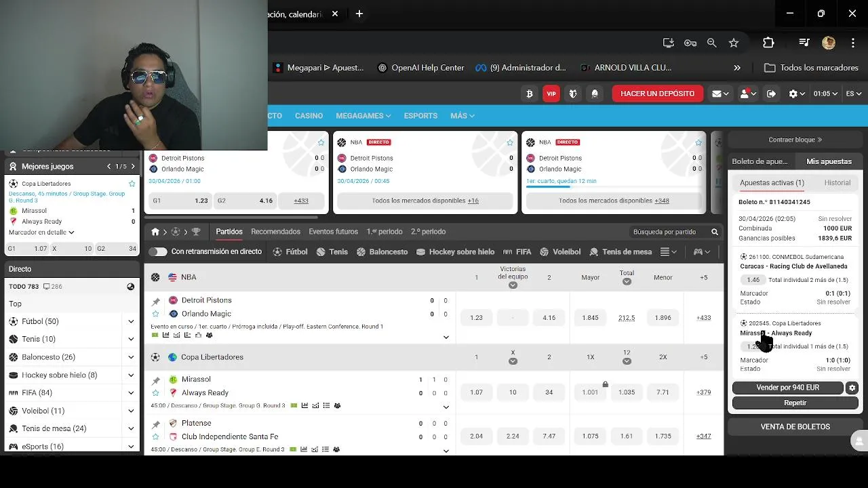The height and width of the screenshot is (488, 868).
Task: Expand Marcador en detalle
Action: click(41, 232)
